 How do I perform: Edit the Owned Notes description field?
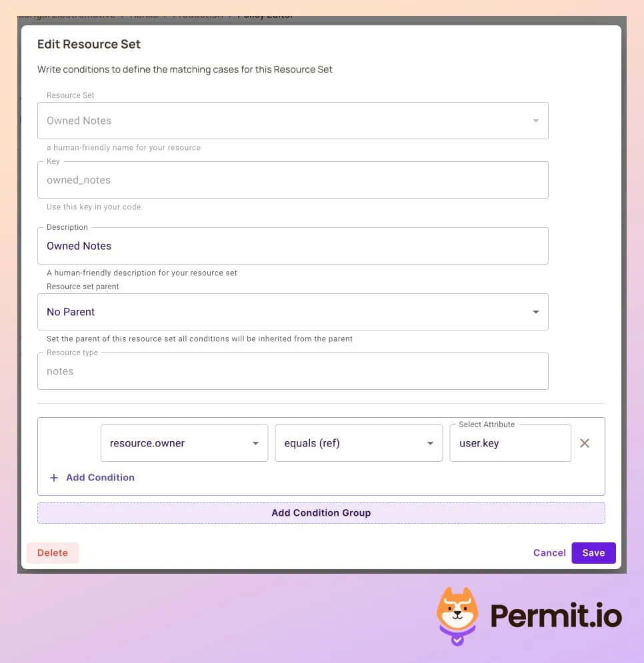293,245
